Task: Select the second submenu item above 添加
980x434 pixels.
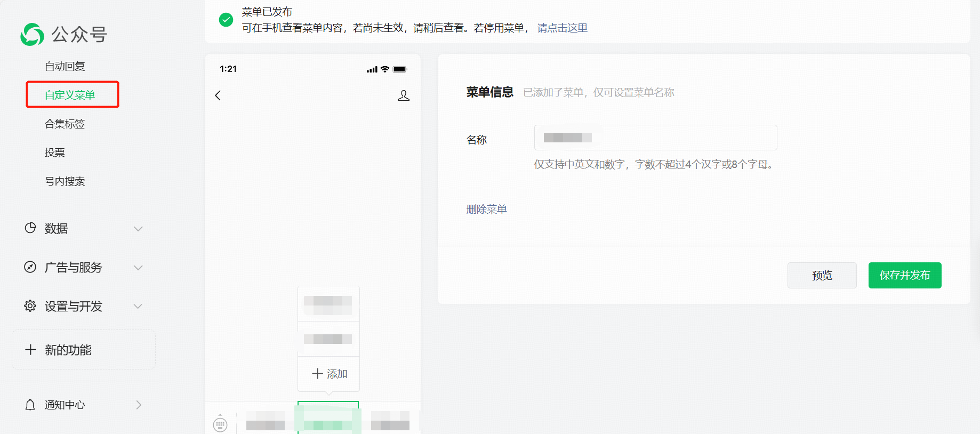Action: coord(328,339)
